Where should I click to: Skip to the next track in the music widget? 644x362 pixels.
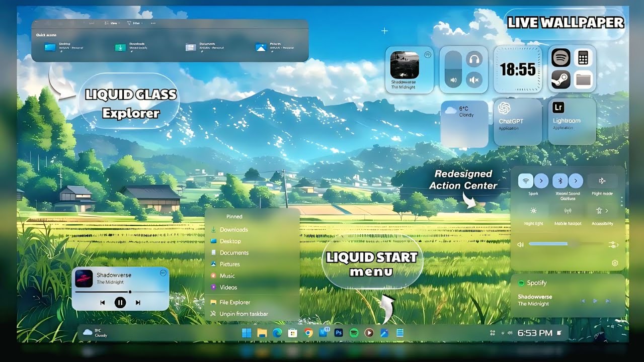[x=138, y=303]
